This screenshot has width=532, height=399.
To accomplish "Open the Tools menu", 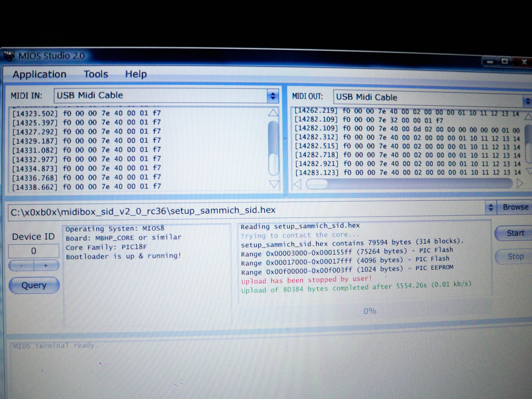I will point(96,74).
